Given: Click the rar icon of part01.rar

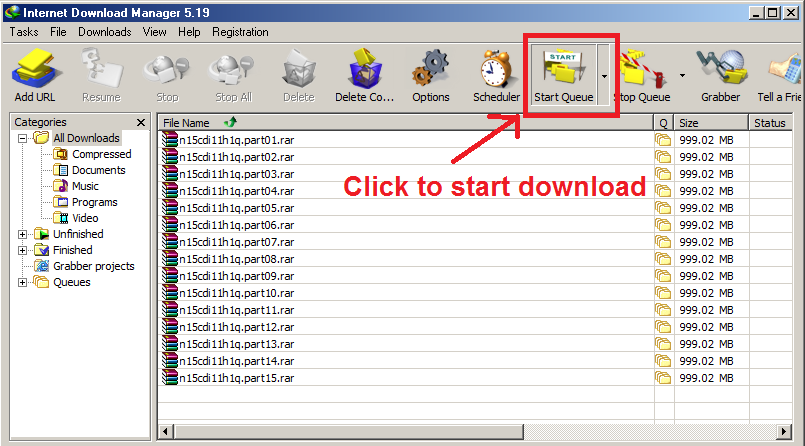Looking at the screenshot, I should pos(169,140).
